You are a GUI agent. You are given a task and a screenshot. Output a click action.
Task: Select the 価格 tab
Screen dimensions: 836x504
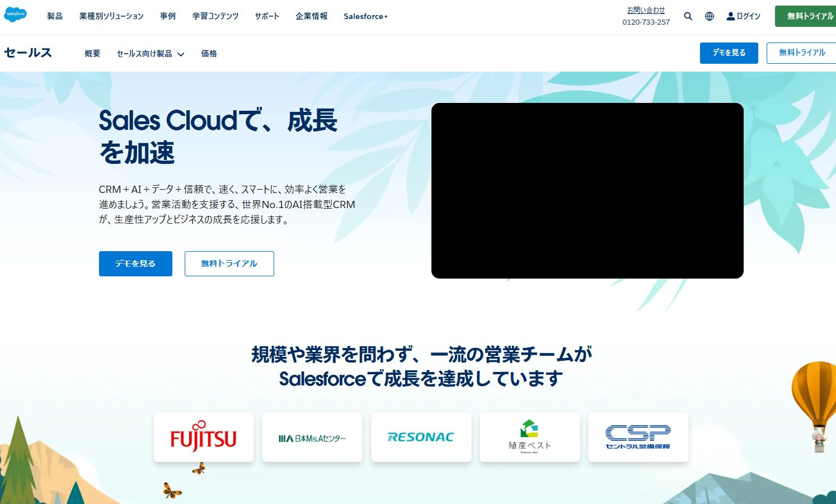(209, 54)
